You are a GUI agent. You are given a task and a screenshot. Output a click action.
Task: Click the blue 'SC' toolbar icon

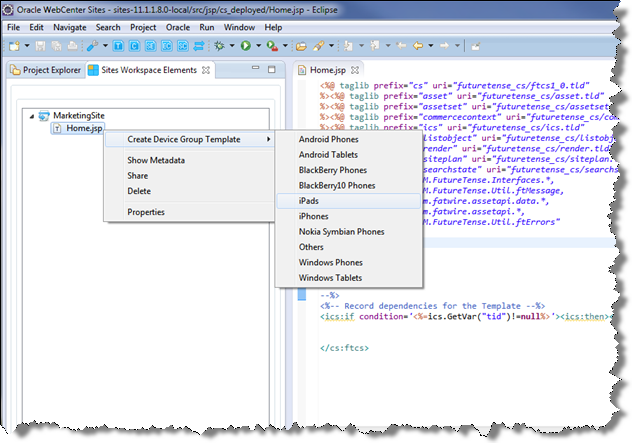pos(183,46)
